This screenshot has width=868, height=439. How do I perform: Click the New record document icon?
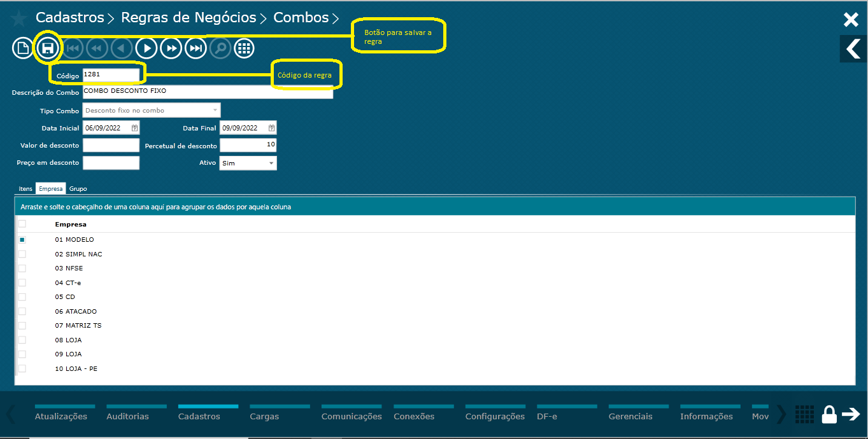(x=22, y=48)
